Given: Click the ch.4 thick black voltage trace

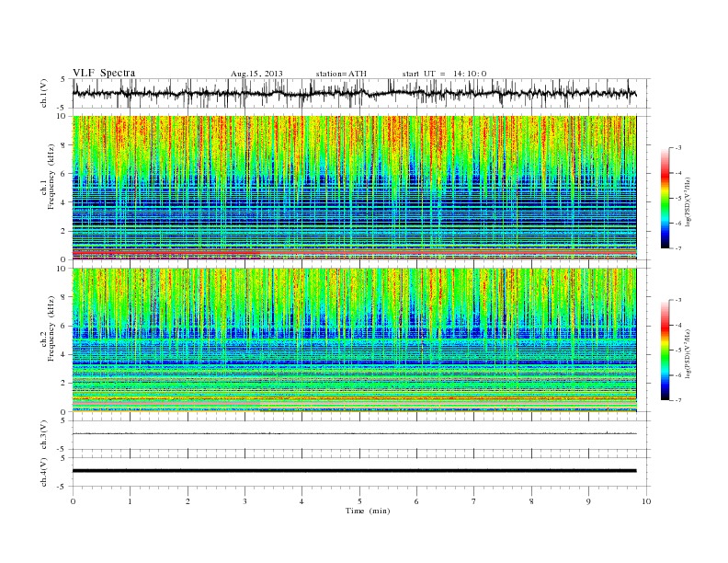Looking at the screenshot, I should [x=355, y=471].
